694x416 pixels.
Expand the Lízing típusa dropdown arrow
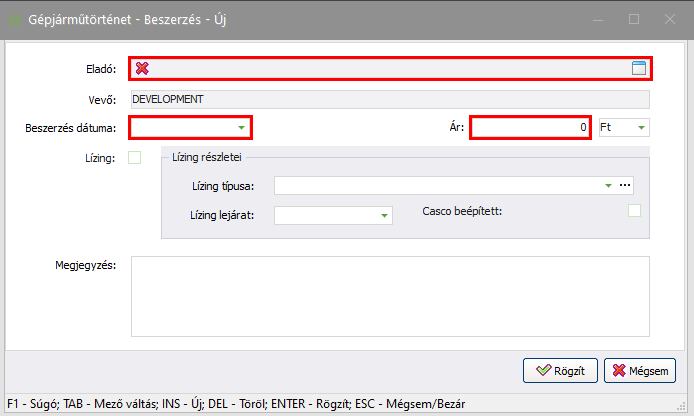[x=607, y=186]
